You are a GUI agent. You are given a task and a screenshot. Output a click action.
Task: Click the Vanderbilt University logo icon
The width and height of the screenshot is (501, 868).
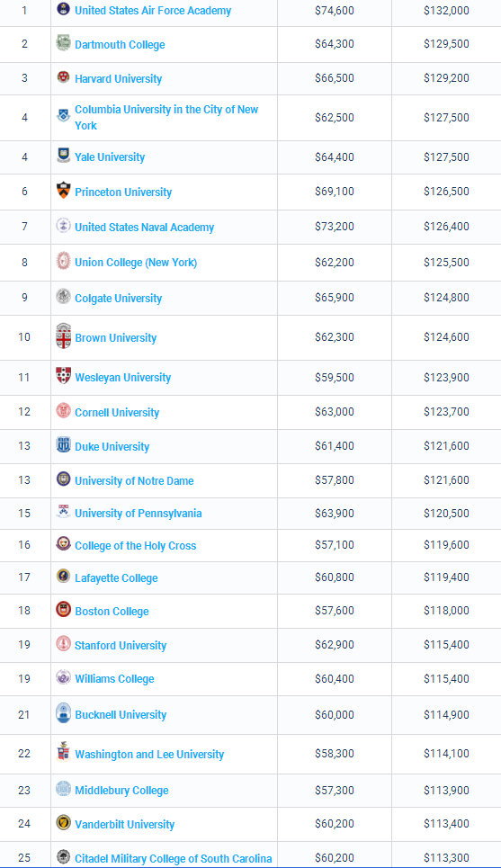[64, 823]
